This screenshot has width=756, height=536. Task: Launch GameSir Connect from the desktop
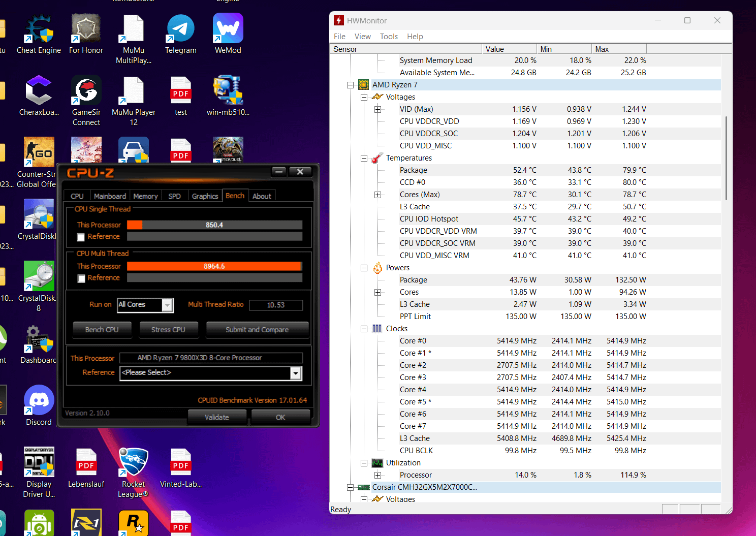[x=86, y=102]
